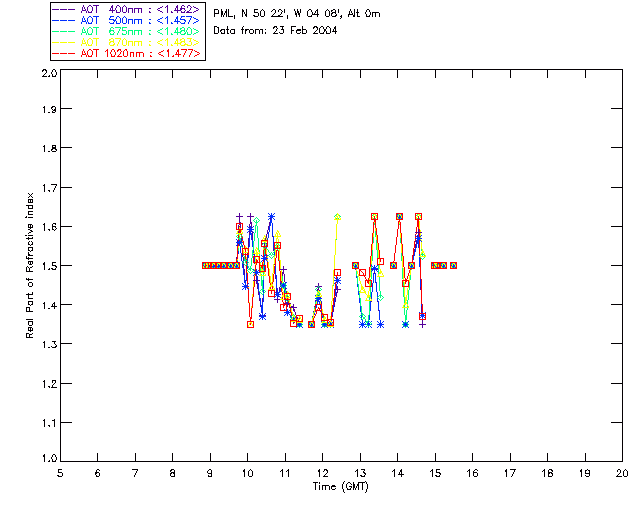Click the 5 tick label on time axis
Viewport: 640px width, 512px height.
(x=60, y=472)
